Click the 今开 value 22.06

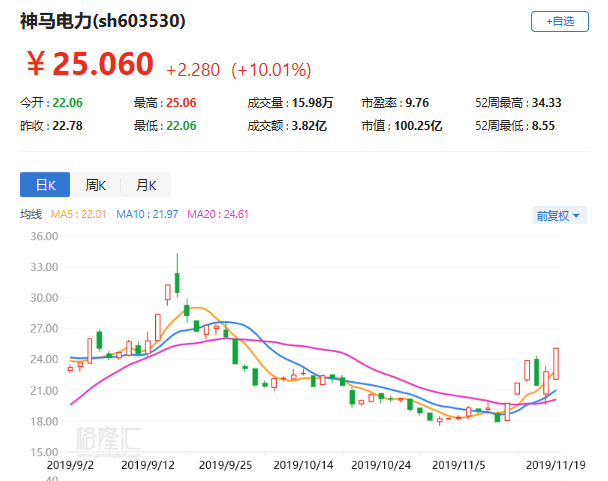(x=67, y=103)
